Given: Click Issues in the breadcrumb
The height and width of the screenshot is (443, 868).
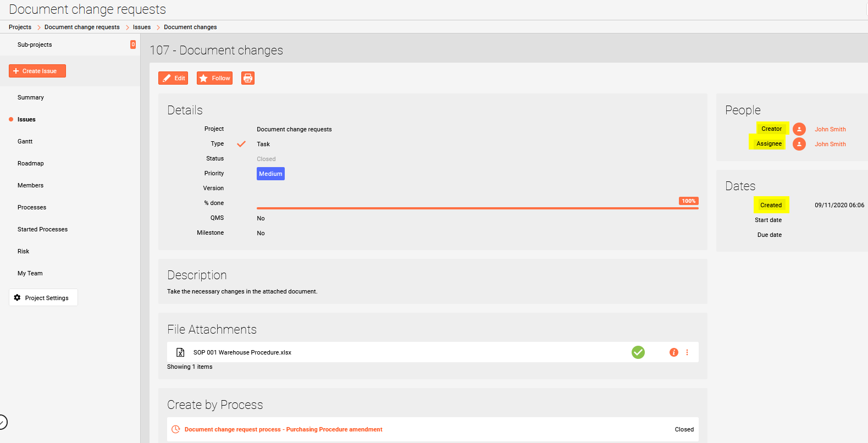Looking at the screenshot, I should pyautogui.click(x=141, y=27).
